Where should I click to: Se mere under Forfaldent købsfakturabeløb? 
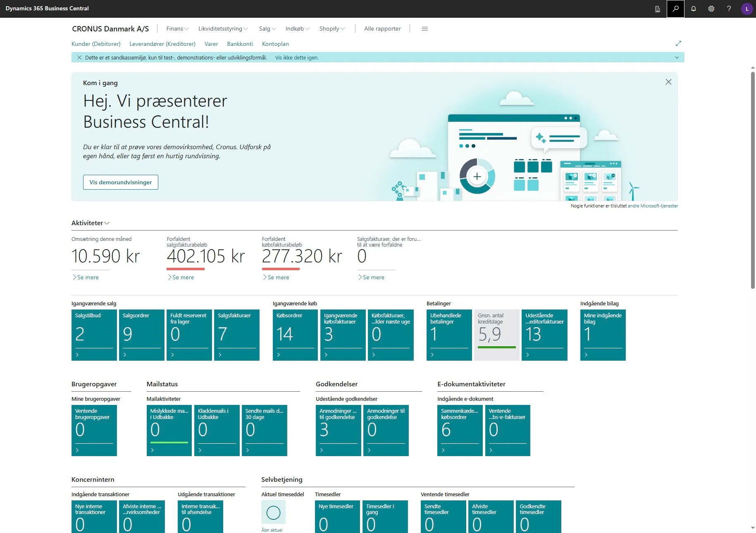pos(276,277)
